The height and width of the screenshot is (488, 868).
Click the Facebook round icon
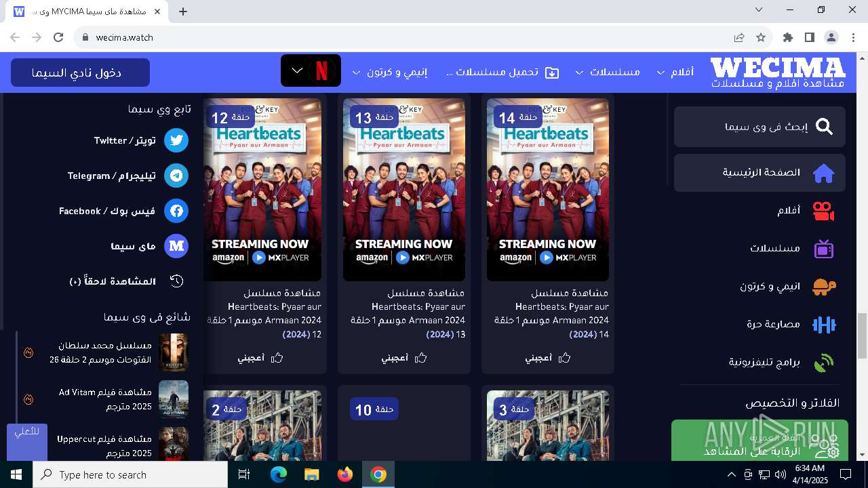click(176, 211)
